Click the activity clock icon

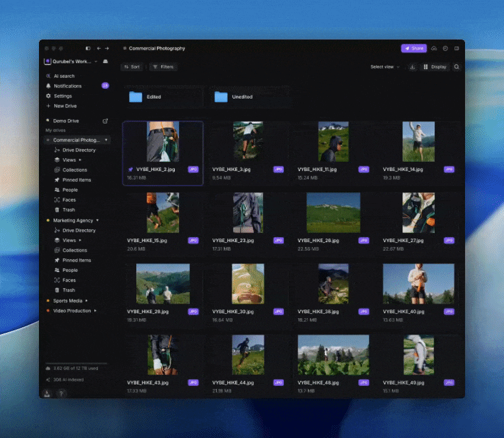[x=445, y=48]
